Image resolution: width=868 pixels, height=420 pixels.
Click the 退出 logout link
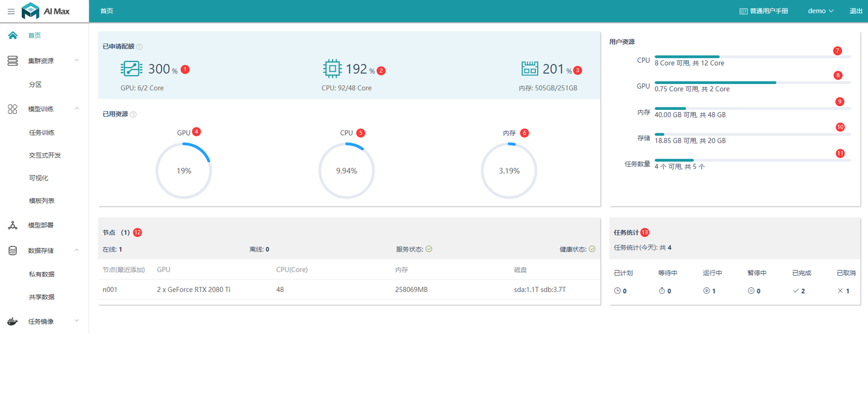856,10
